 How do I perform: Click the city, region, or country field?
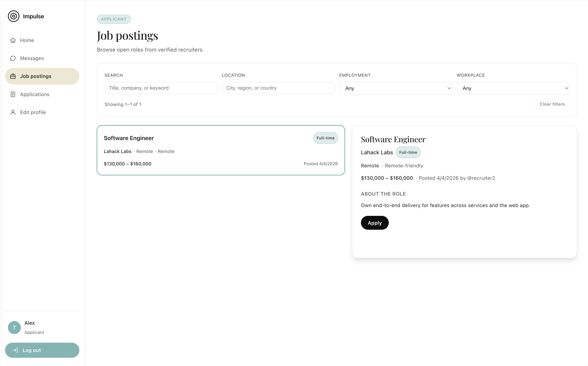[x=278, y=88]
